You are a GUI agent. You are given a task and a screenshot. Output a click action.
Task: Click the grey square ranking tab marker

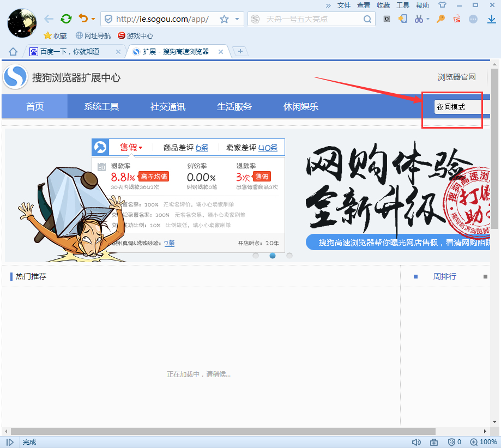(x=485, y=276)
